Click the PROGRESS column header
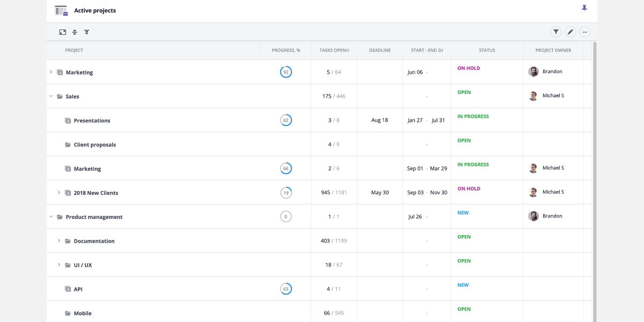Screen dimensions: 644x322 tap(286, 50)
